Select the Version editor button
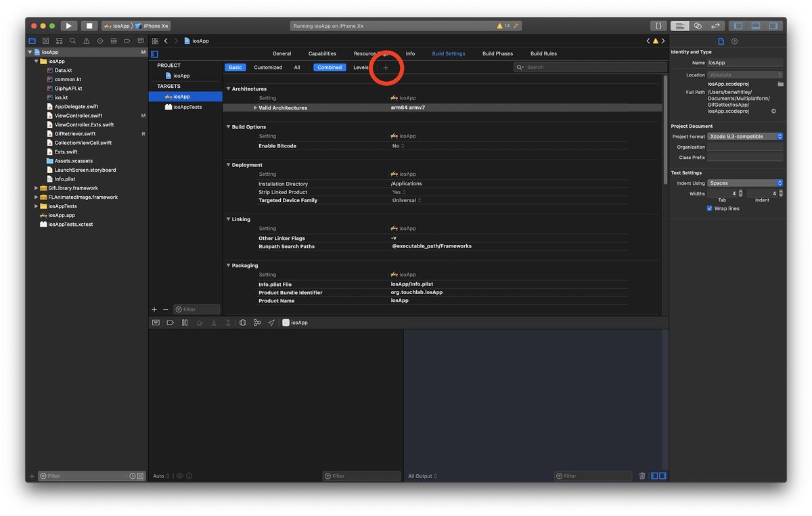The width and height of the screenshot is (812, 516). (x=715, y=26)
